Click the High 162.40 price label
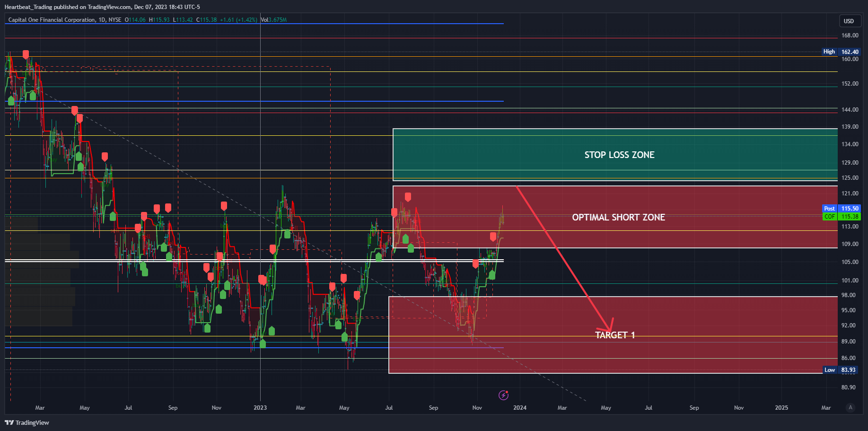 point(842,52)
